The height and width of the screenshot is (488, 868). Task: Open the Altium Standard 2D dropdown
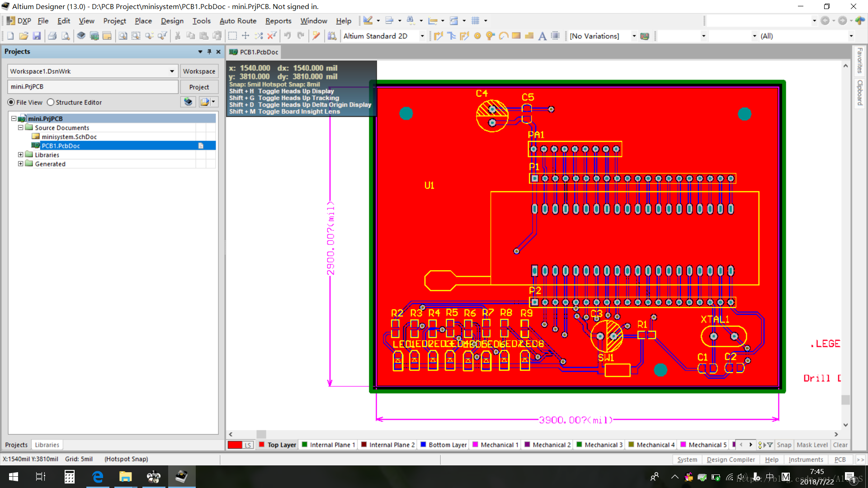(x=422, y=36)
